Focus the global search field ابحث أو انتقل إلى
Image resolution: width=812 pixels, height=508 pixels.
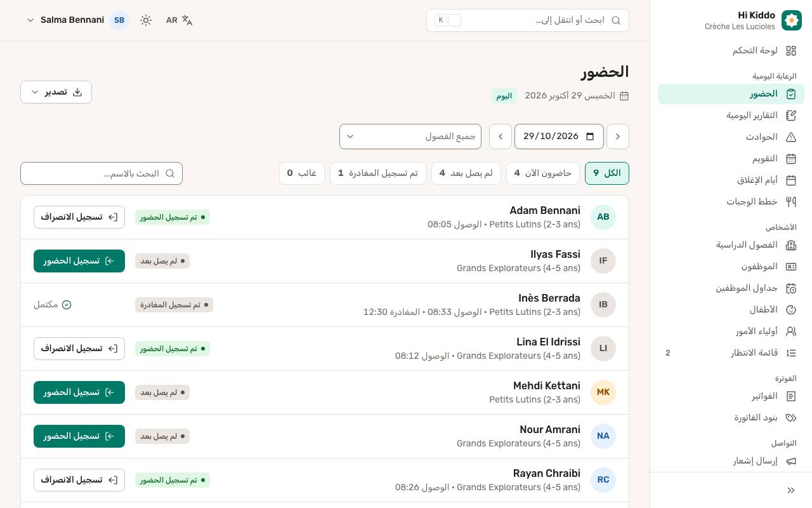point(528,20)
